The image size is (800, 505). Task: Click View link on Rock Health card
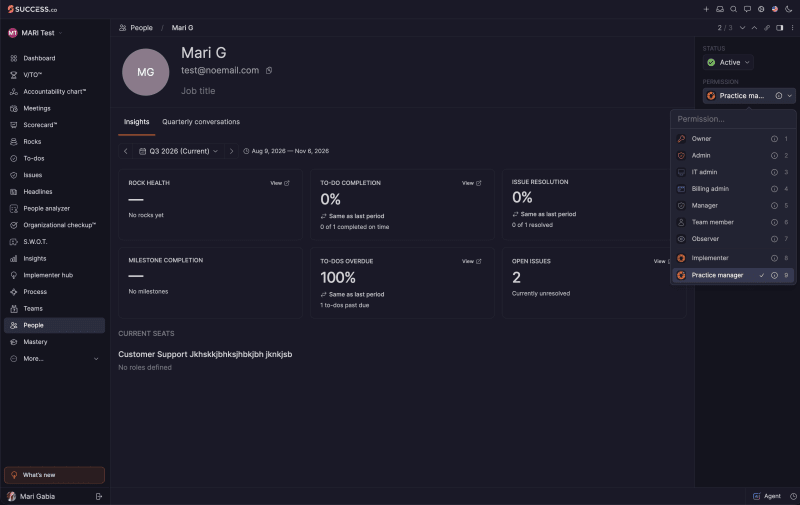(x=280, y=183)
